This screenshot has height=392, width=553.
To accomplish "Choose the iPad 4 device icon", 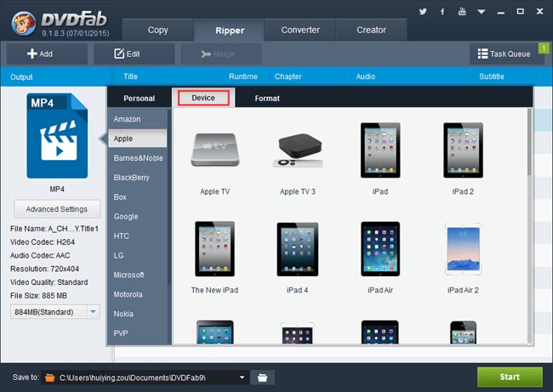I will (x=298, y=249).
